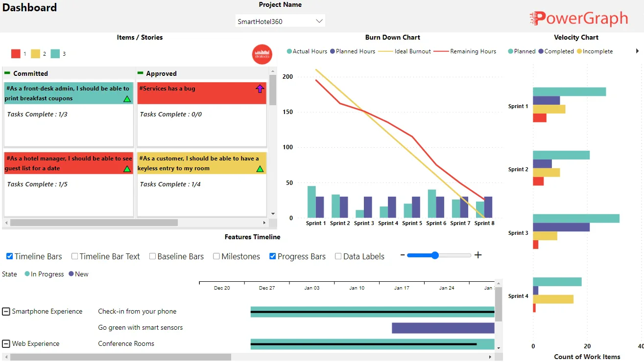Check the Milestones checkbox

[216, 256]
